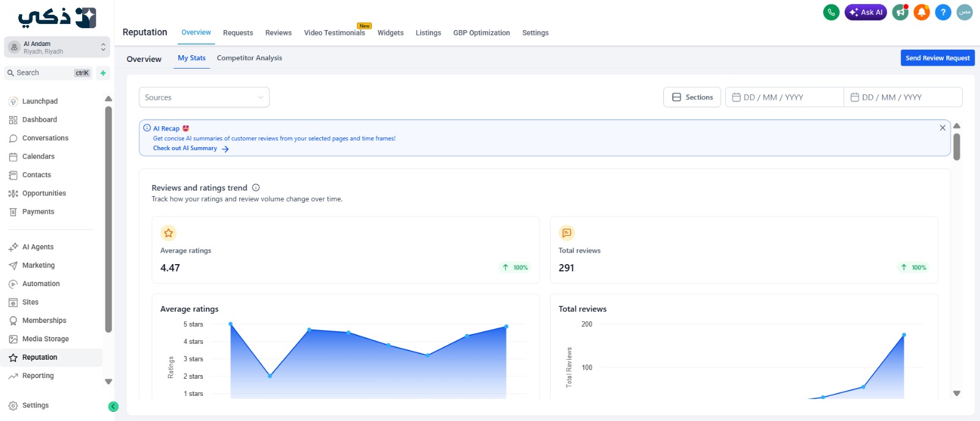Click the chat icon on Total reviews card

pos(567,233)
